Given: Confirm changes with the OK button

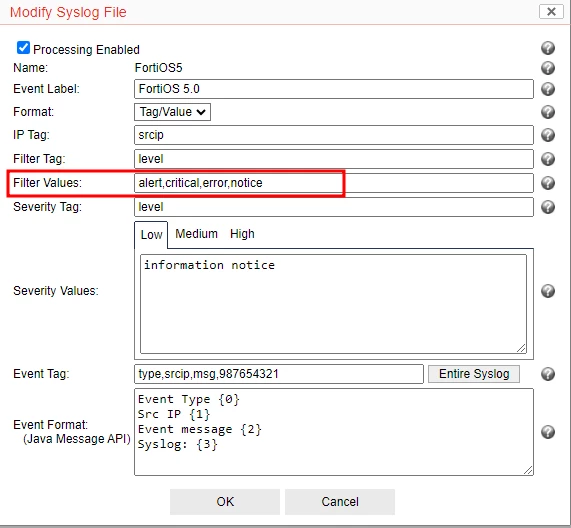Looking at the screenshot, I should 225,502.
